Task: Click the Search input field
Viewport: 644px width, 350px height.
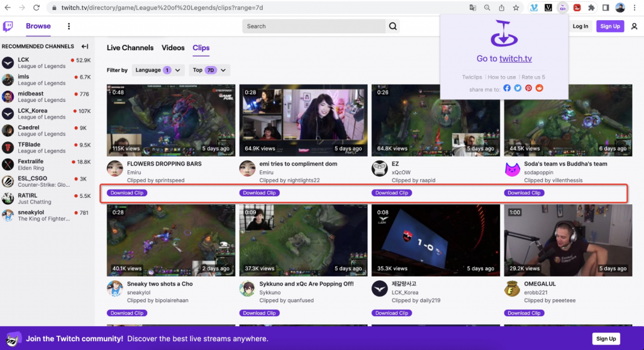Action: click(x=314, y=26)
